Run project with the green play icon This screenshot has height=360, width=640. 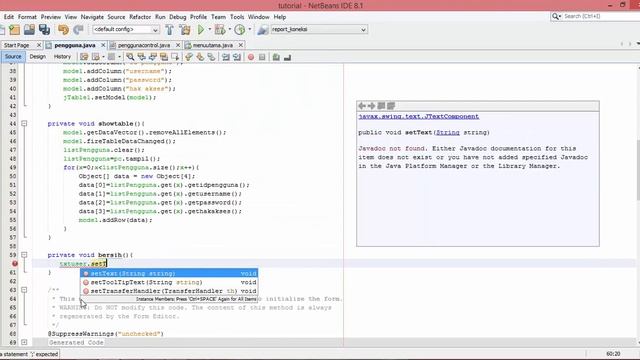tap(201, 29)
